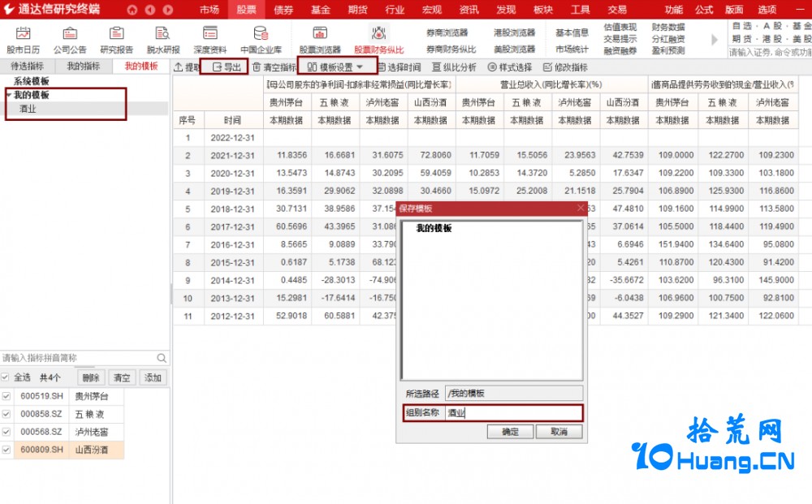Image resolution: width=812 pixels, height=504 pixels.
Task: Toggle checkbox for 600519.SH 贵州茅台
Action: click(6, 396)
